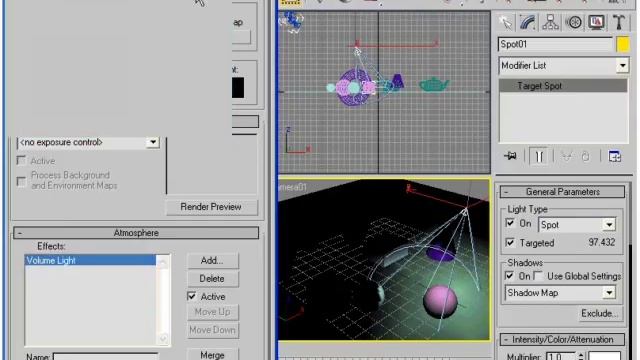
Task: Open the Modify command panel tab
Action: point(527,22)
